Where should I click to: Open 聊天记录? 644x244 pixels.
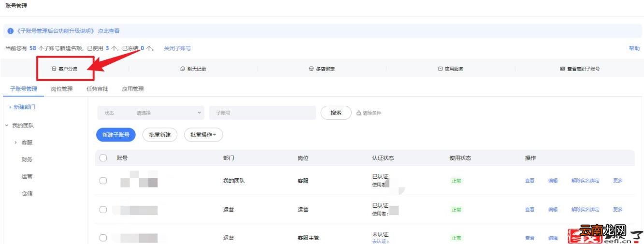tap(193, 69)
